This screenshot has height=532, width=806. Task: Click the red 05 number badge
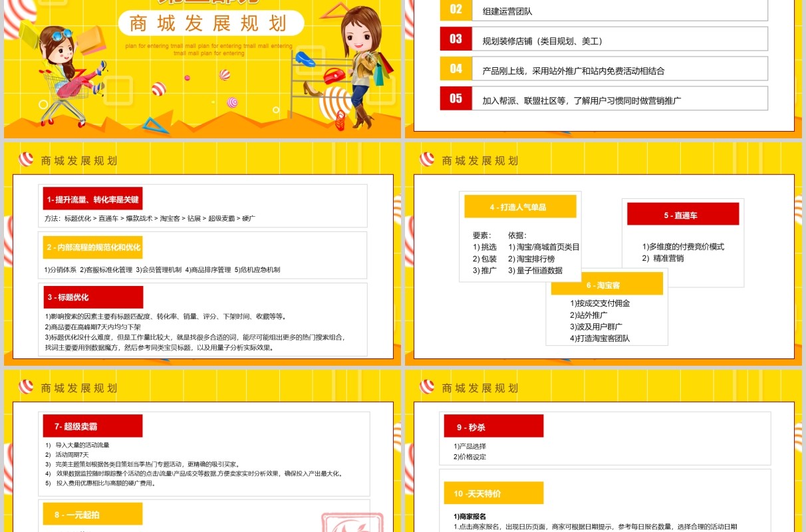(x=456, y=98)
